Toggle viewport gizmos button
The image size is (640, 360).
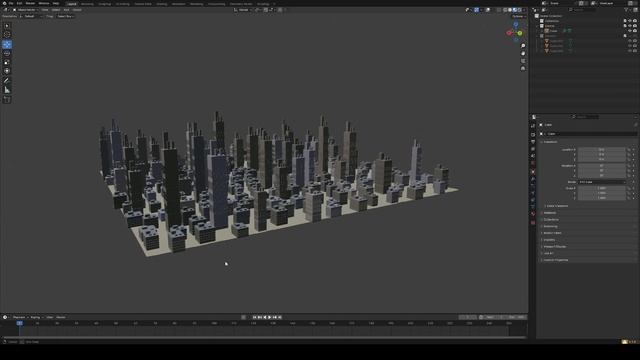pyautogui.click(x=476, y=10)
